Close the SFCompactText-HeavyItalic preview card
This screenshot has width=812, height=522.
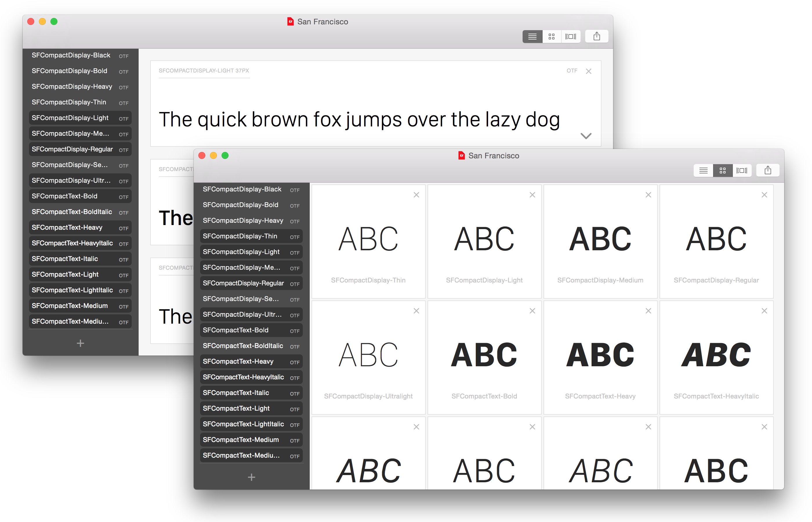pos(764,311)
